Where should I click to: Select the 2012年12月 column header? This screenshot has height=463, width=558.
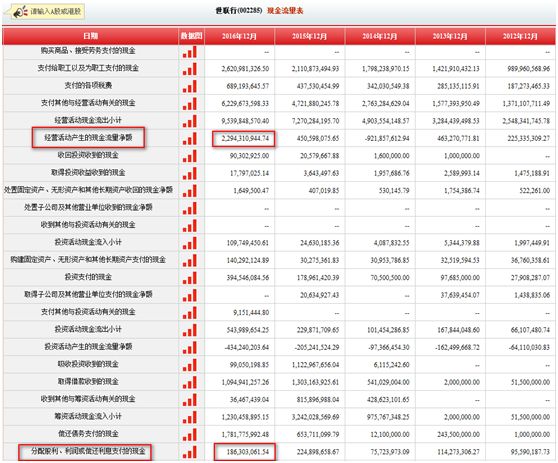point(520,36)
